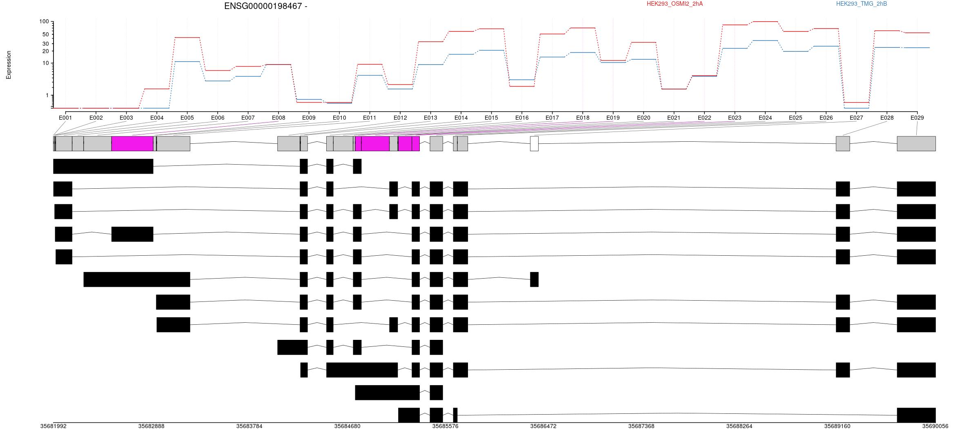Click genomic coordinate 35685576

tap(445, 426)
